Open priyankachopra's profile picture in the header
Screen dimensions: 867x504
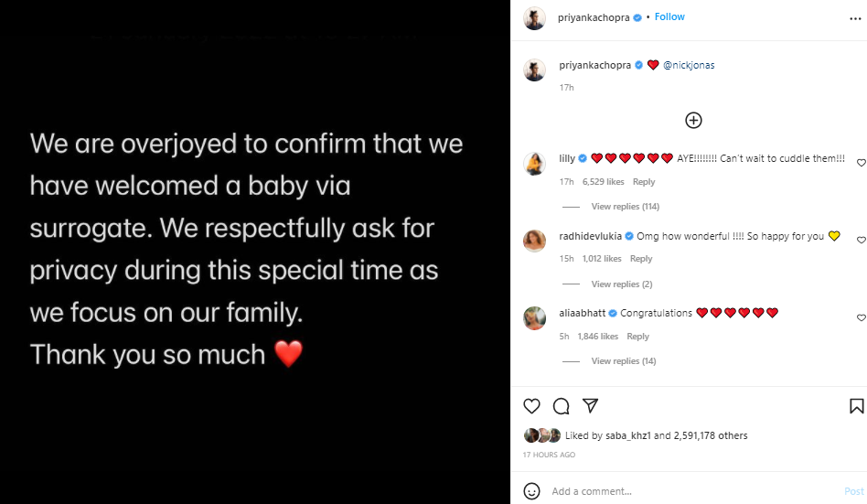point(534,18)
